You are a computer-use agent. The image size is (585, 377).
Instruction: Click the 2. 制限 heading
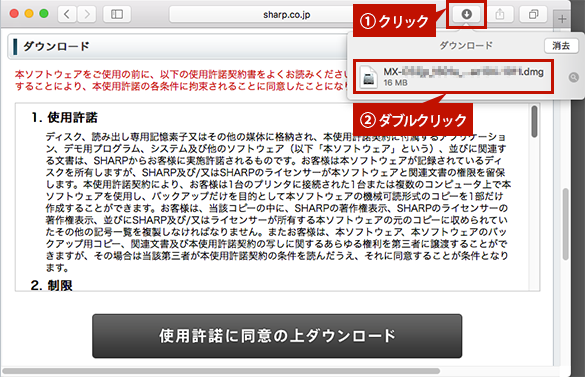point(52,286)
